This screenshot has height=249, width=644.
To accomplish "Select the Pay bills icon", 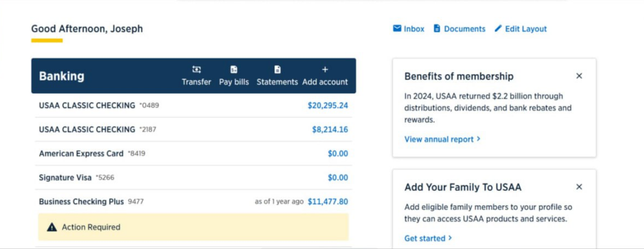I will tap(234, 70).
